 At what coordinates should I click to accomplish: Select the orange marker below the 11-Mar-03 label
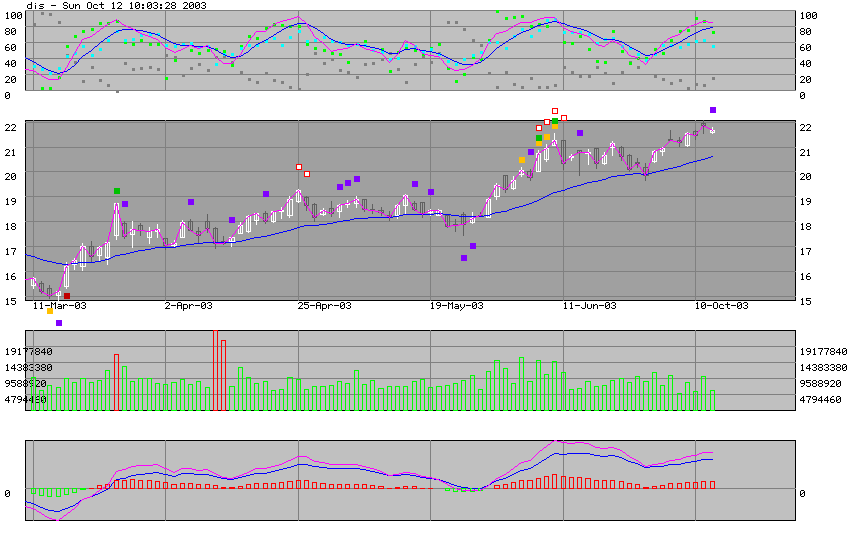point(50,311)
